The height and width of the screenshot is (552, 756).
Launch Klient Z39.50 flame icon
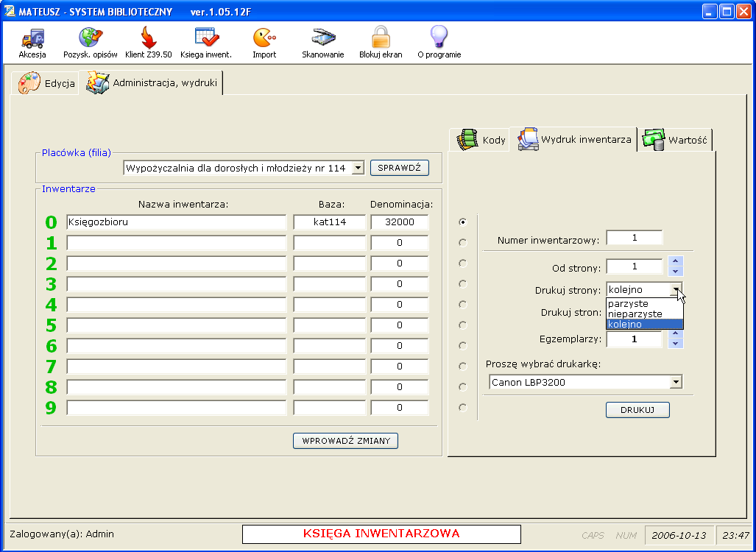click(149, 38)
